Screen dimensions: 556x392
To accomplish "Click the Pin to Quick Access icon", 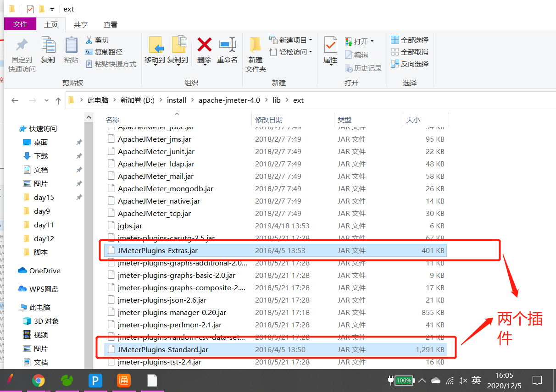I will point(22,46).
